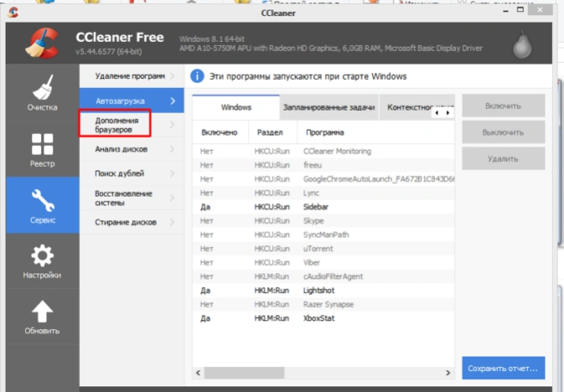564x392 pixels.
Task: Open the Очистка broom section
Action: [43, 93]
